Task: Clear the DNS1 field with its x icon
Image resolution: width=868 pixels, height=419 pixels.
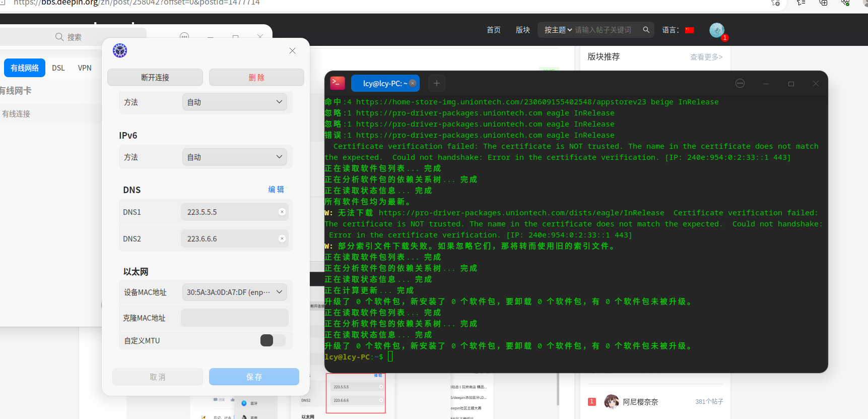Action: 282,212
